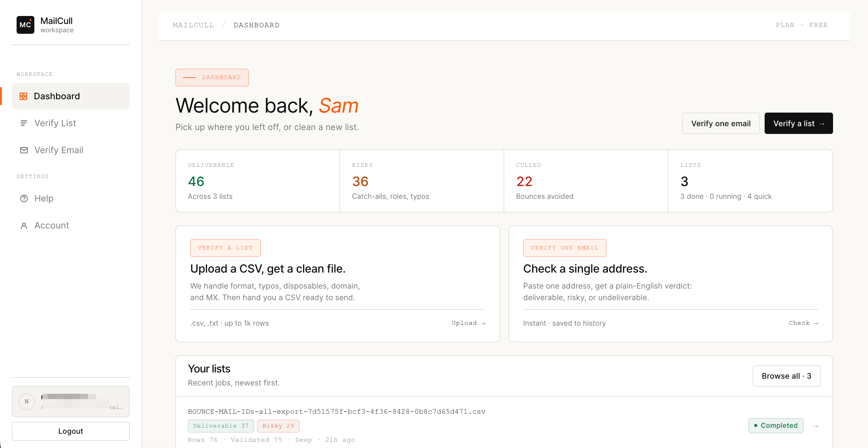Click the user avatar circle labeled N

tap(27, 401)
